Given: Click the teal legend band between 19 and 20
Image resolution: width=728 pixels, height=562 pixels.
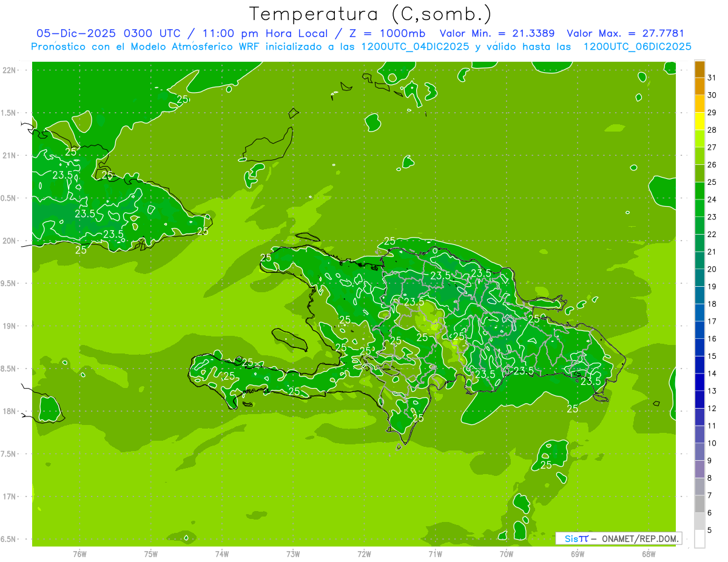Looking at the screenshot, I should click(x=699, y=278).
